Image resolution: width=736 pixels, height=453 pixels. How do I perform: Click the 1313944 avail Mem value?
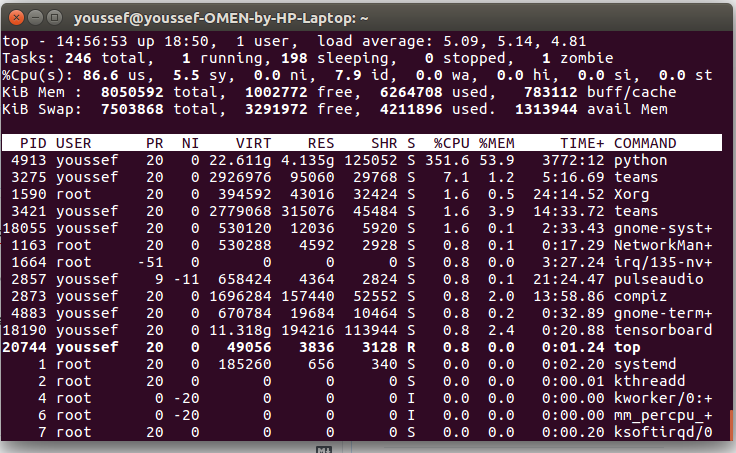tap(546, 109)
